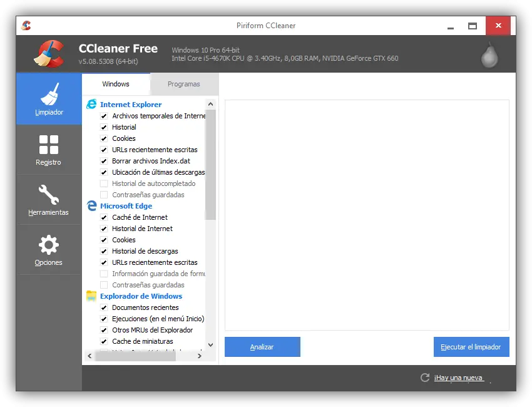532x407 pixels.
Task: Enable Contraseñas guardadas under Internet Explorer
Action: tap(104, 195)
